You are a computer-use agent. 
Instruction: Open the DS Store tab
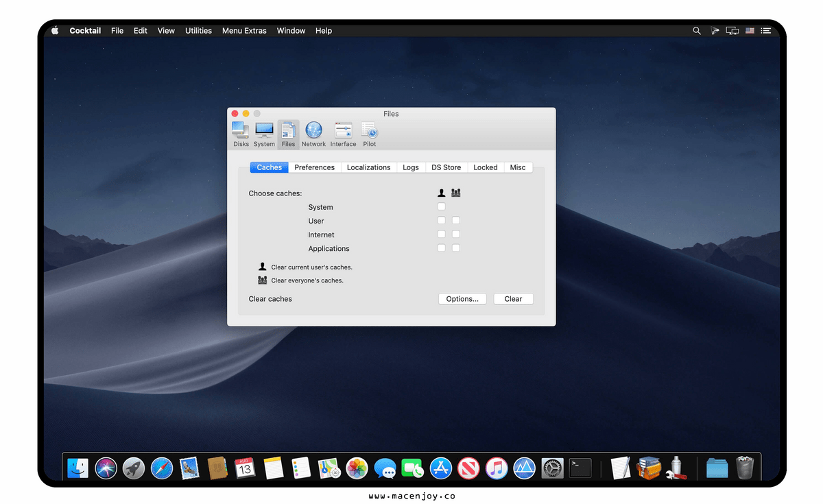(446, 167)
